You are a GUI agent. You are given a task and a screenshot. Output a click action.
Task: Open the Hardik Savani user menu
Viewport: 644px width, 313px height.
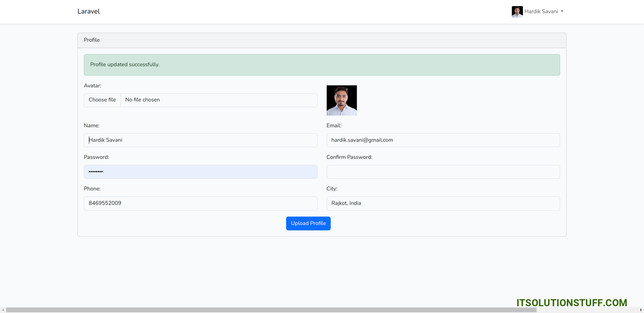(541, 12)
